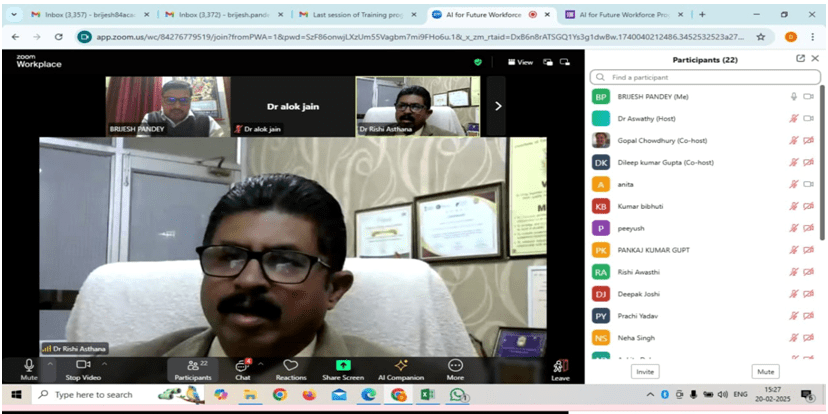The width and height of the screenshot is (828, 414).
Task: Open the Chat panel
Action: point(242,367)
